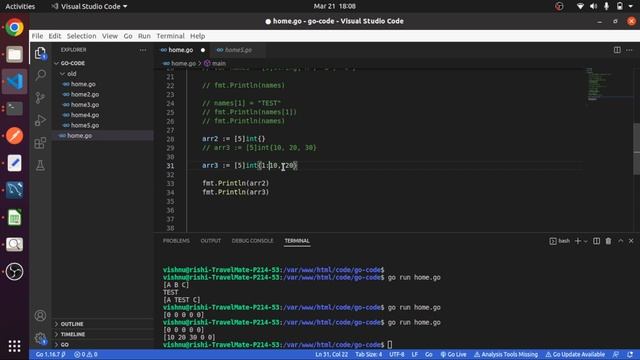Open the Go menu
Screen dimensions: 640x360
(128, 36)
